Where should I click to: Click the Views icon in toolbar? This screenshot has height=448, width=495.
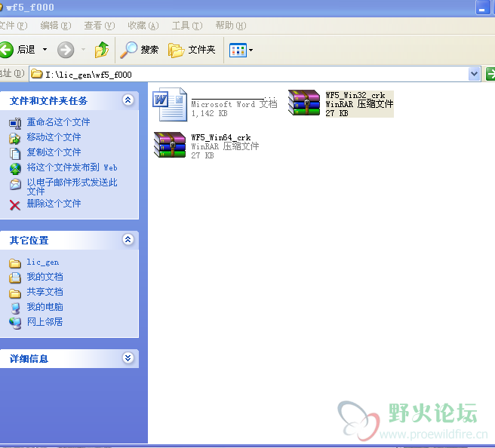(238, 50)
